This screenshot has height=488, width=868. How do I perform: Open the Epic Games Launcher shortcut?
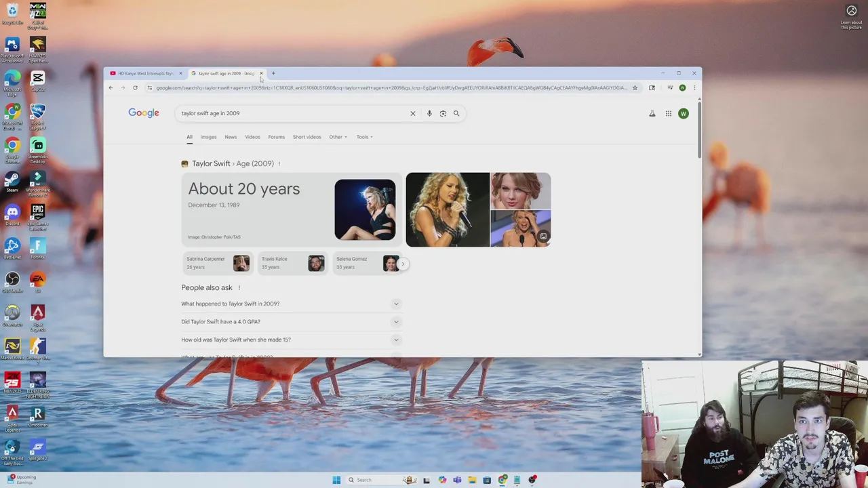(x=37, y=216)
